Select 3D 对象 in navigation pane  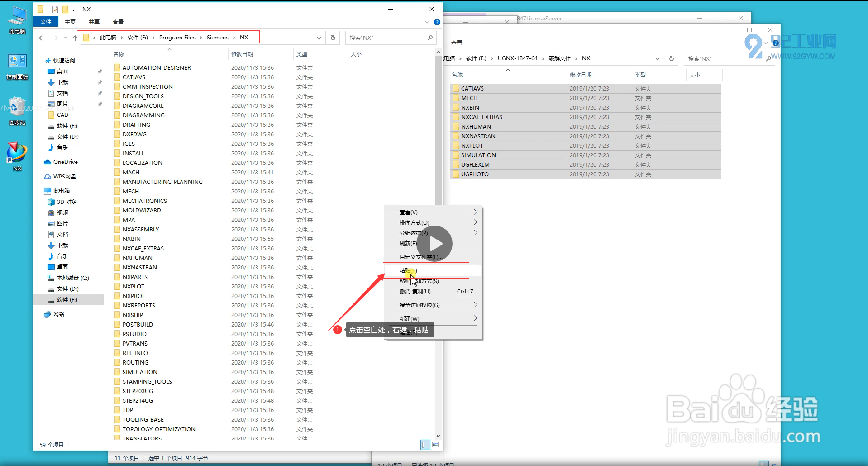click(x=62, y=202)
